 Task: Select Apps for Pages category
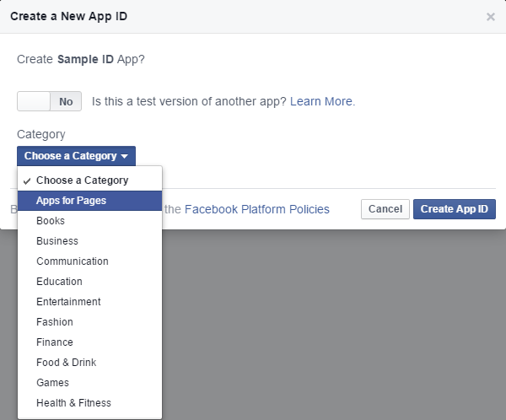89,201
